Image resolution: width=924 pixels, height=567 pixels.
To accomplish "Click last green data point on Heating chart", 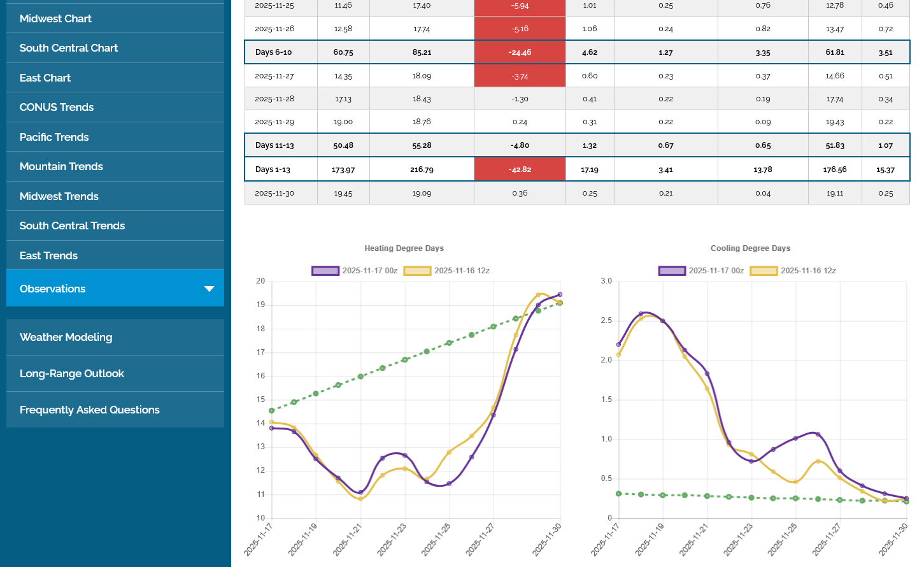I will click(560, 303).
